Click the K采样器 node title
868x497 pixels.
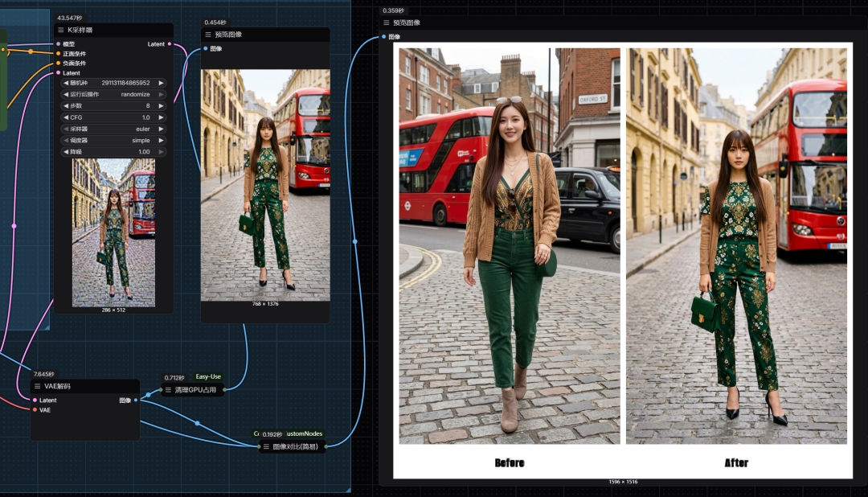[x=80, y=30]
